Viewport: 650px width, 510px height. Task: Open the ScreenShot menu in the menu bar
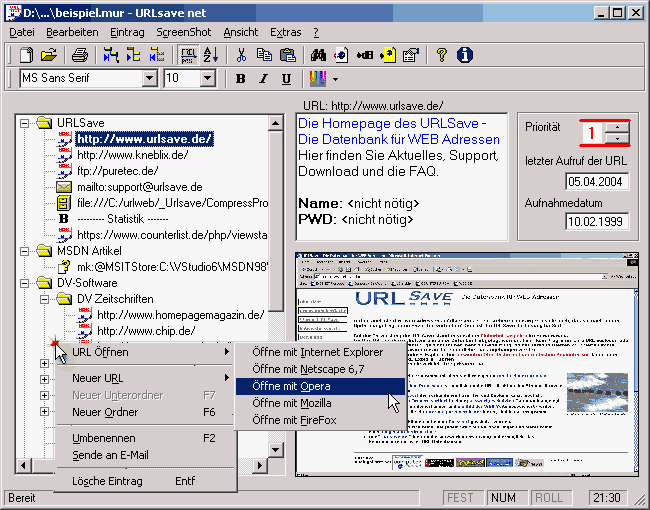tap(183, 32)
